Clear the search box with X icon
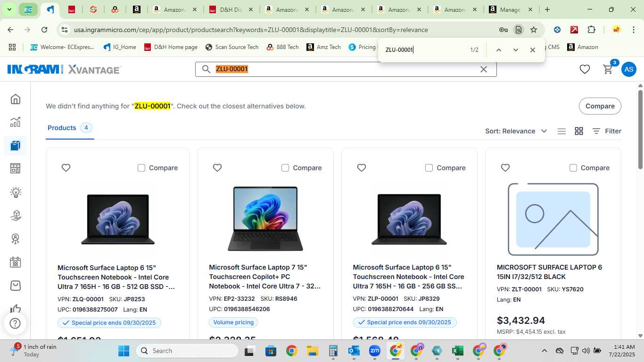 [484, 69]
